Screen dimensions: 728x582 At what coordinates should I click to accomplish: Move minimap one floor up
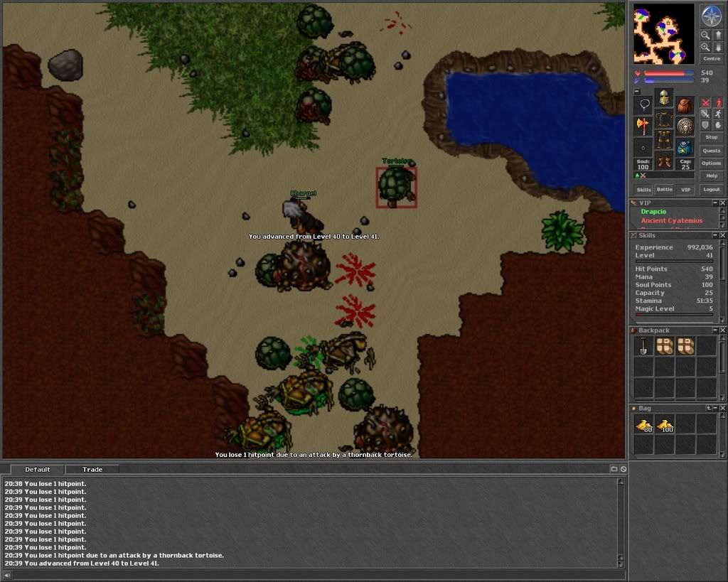click(x=718, y=36)
